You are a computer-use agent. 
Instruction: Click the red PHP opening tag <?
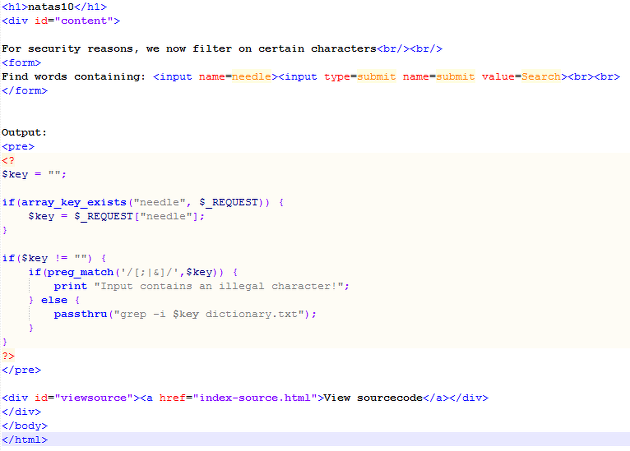(x=8, y=161)
